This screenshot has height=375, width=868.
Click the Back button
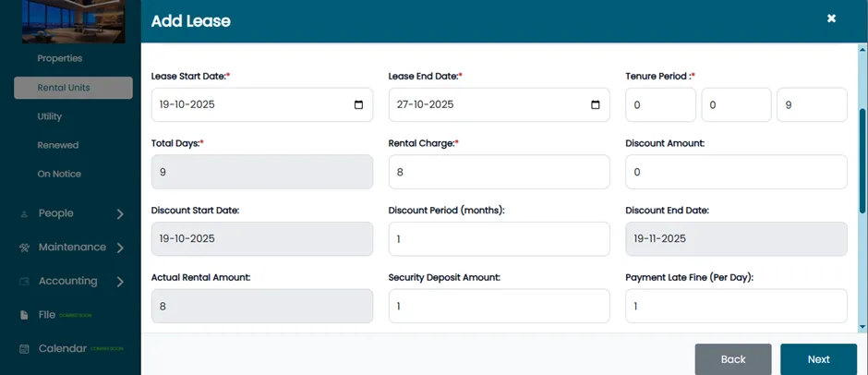click(x=733, y=359)
